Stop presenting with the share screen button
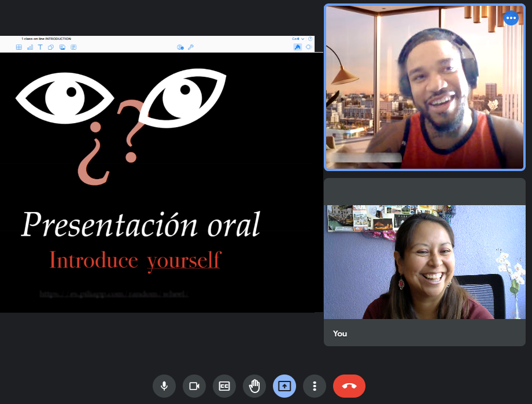Viewport: 532px width, 404px height. pos(285,386)
